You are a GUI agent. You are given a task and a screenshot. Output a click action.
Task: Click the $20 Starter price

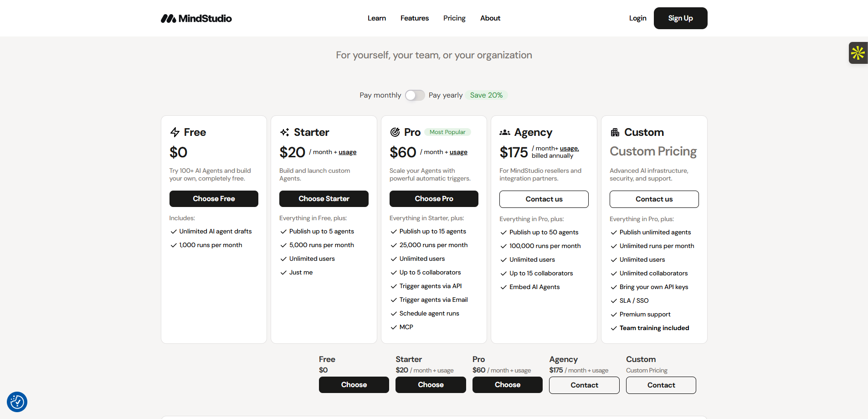293,152
